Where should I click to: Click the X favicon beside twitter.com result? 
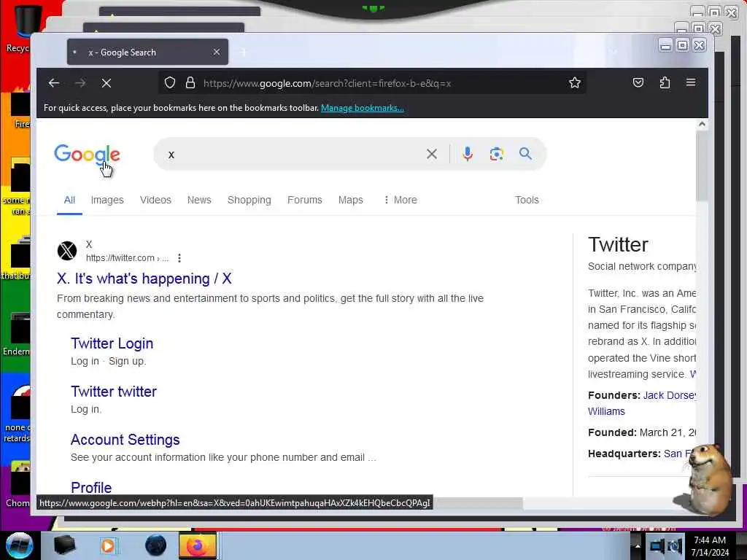point(67,251)
